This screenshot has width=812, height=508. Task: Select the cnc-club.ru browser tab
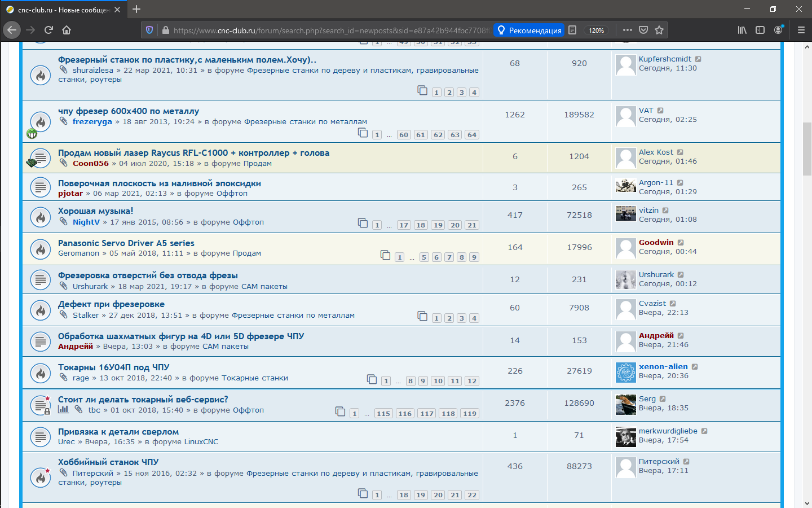[63, 10]
